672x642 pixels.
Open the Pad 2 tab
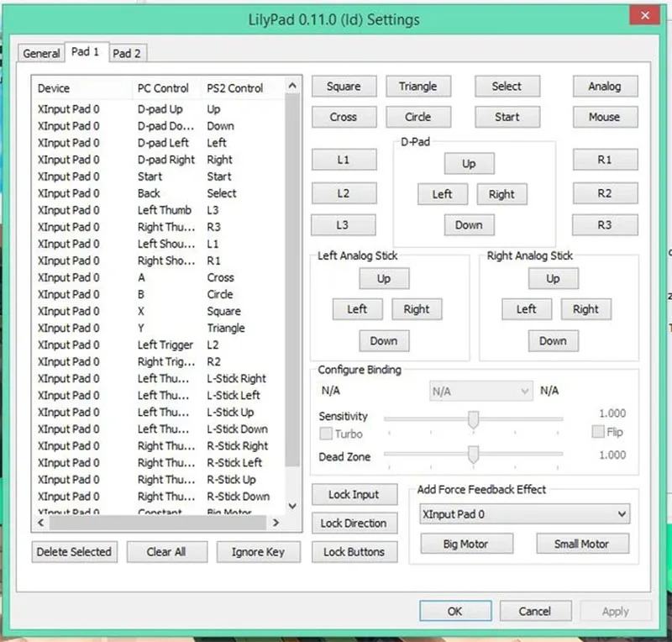click(127, 53)
